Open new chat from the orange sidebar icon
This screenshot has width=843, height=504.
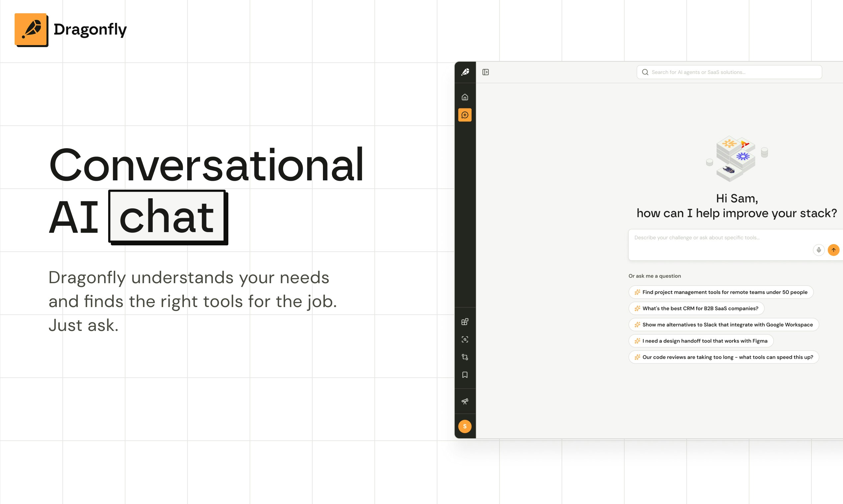[465, 115]
